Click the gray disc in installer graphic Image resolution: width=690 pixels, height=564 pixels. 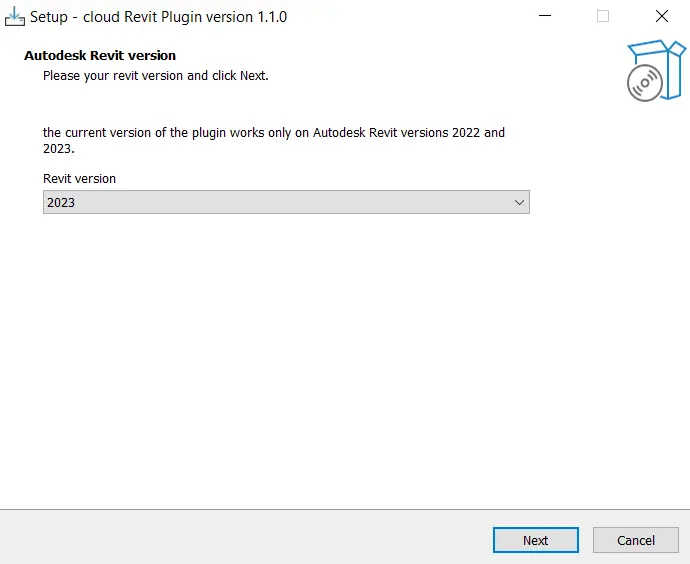click(x=645, y=83)
